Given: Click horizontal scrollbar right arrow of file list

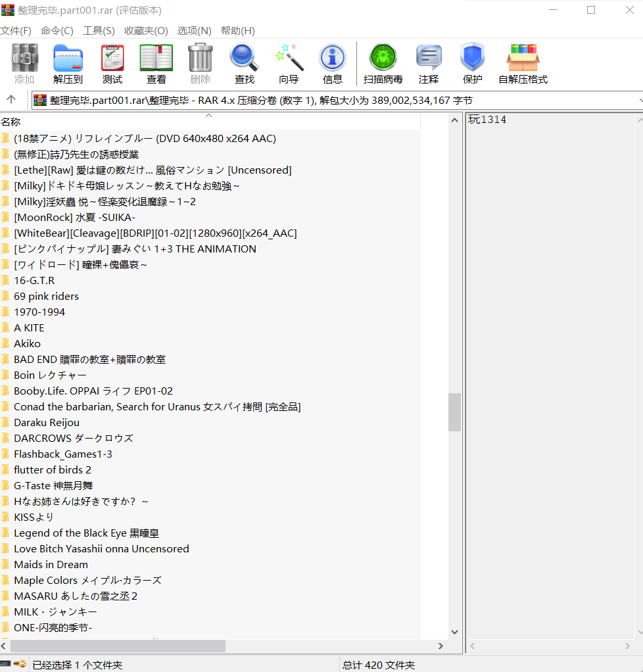Looking at the screenshot, I should coord(441,646).
